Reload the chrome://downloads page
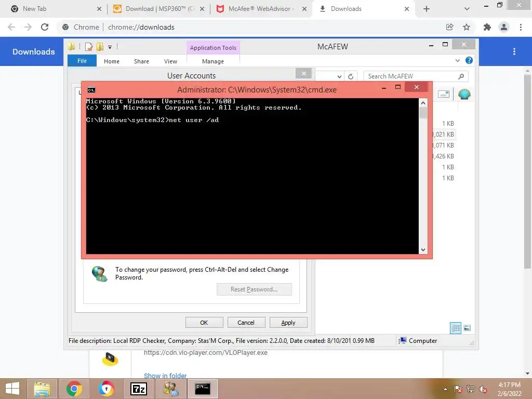Viewport: 532px width, 399px height. coord(45,27)
